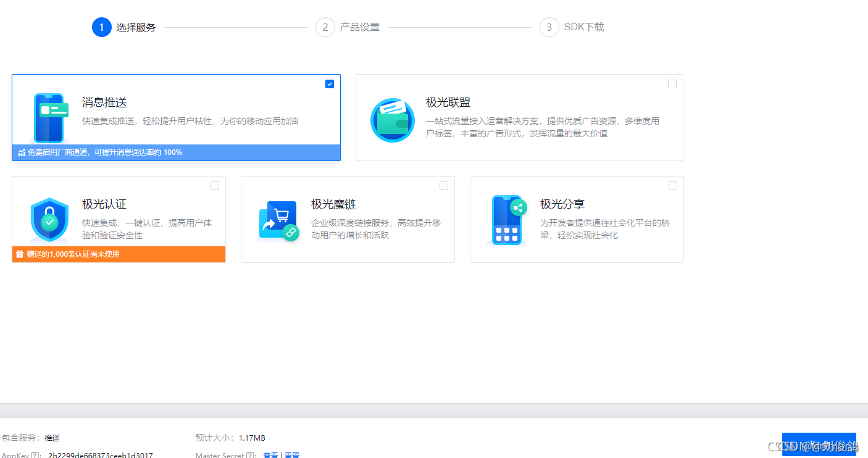Go to step 1 选择服务

click(x=124, y=27)
